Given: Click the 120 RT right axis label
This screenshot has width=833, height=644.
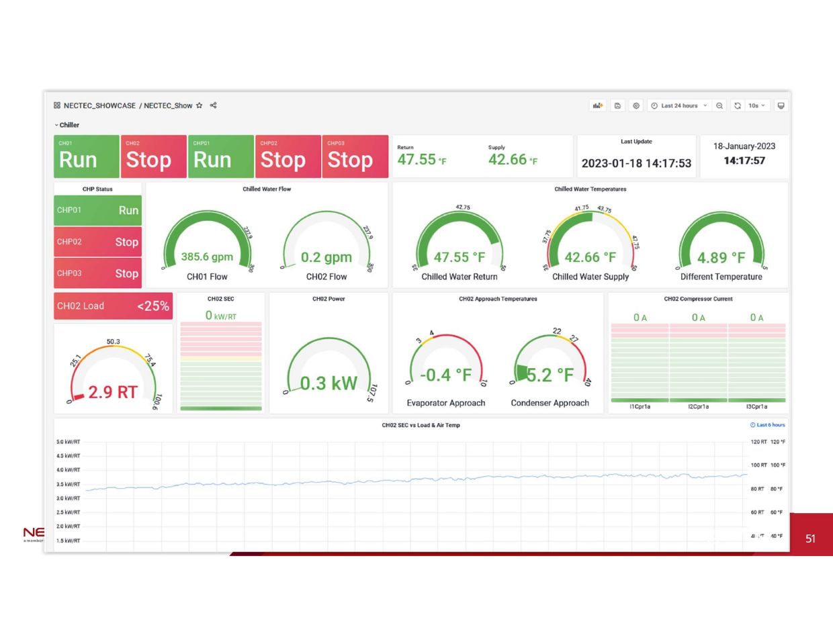Looking at the screenshot, I should (x=758, y=442).
